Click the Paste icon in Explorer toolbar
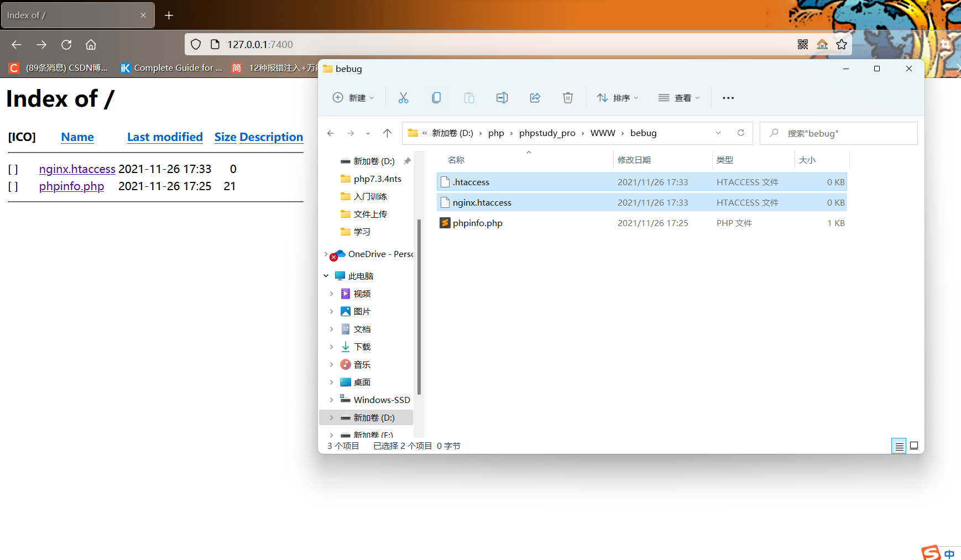The image size is (961, 560). click(469, 98)
